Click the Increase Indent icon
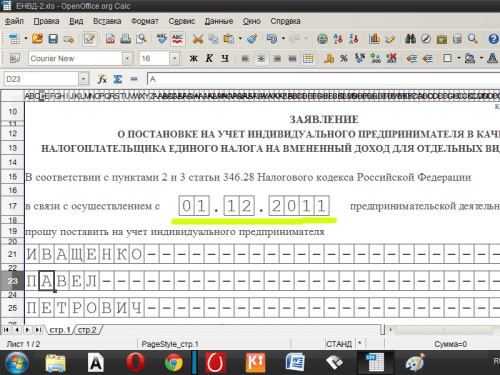 coord(427,59)
